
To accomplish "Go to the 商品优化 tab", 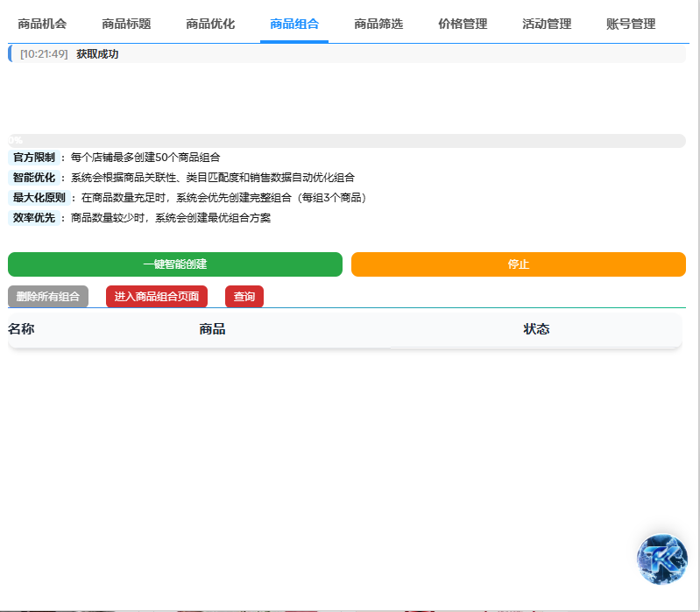I will pos(210,24).
